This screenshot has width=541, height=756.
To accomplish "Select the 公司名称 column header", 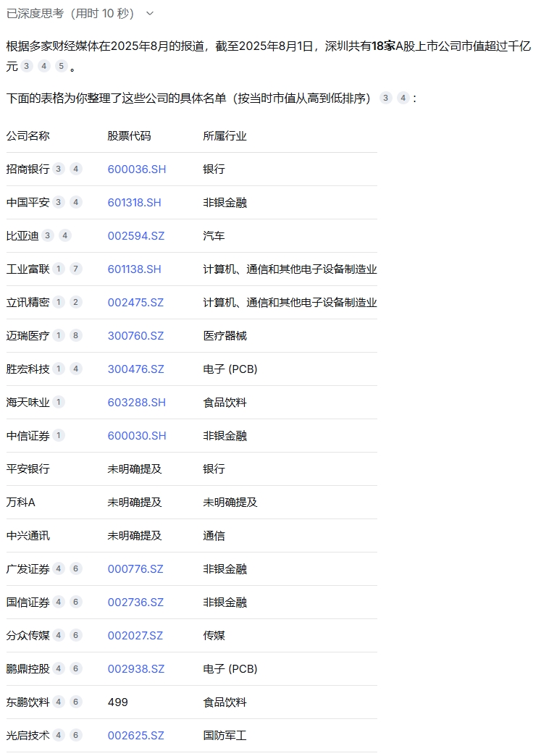I will pyautogui.click(x=28, y=136).
